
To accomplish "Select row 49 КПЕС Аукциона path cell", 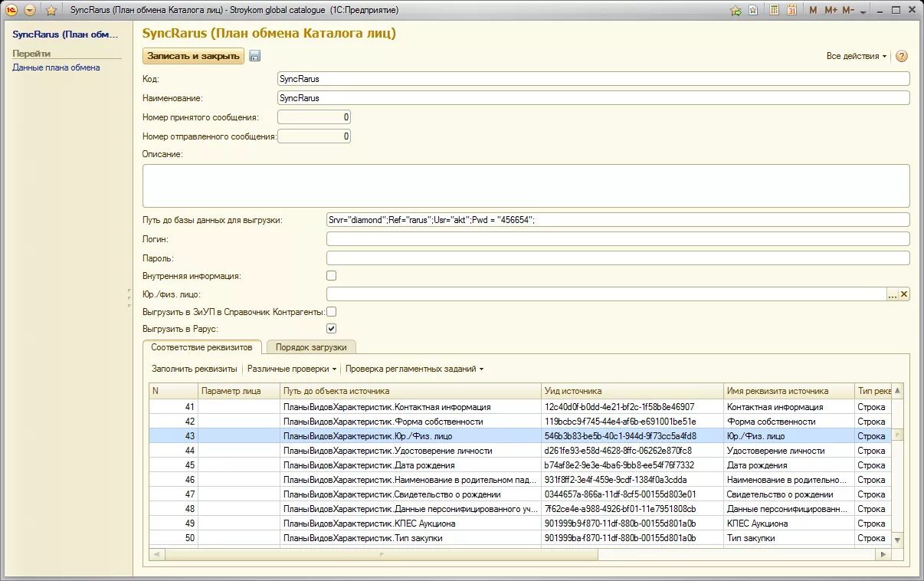I will 411,524.
